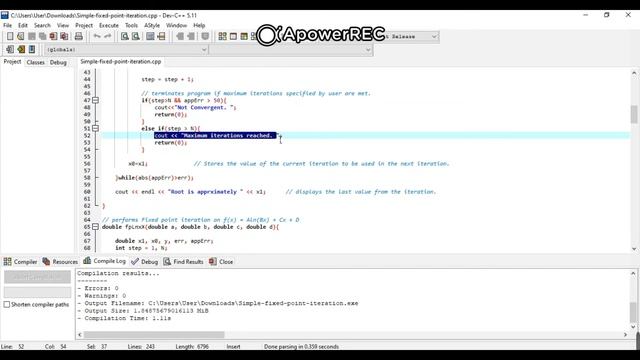Click the editor vertical scrollbar thumb
Viewport: 640px width, 360px height.
coord(634,115)
